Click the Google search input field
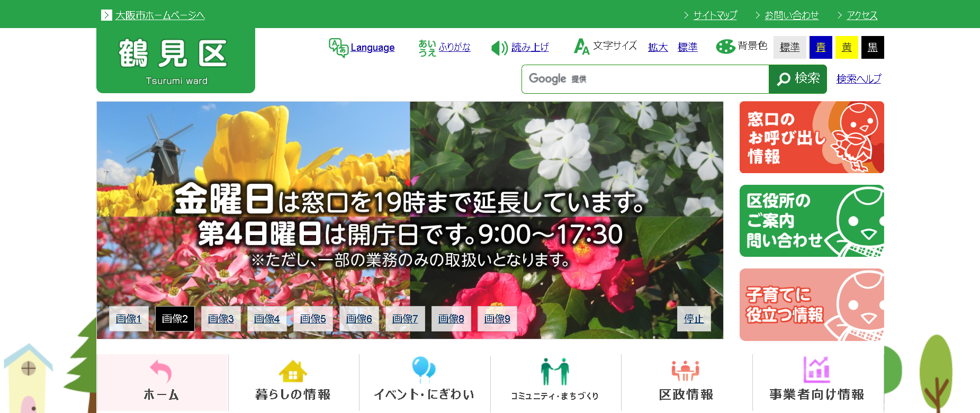The image size is (980, 413). click(645, 79)
